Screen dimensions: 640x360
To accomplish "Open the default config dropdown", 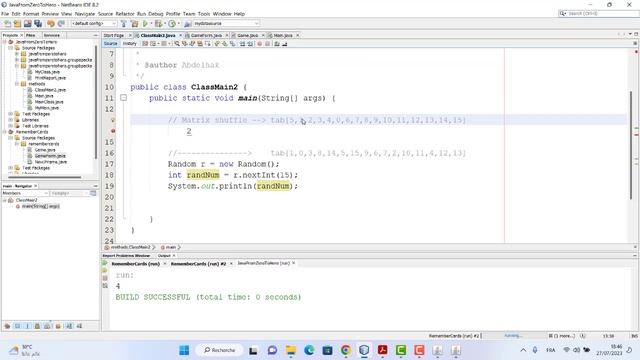I will tap(94, 24).
